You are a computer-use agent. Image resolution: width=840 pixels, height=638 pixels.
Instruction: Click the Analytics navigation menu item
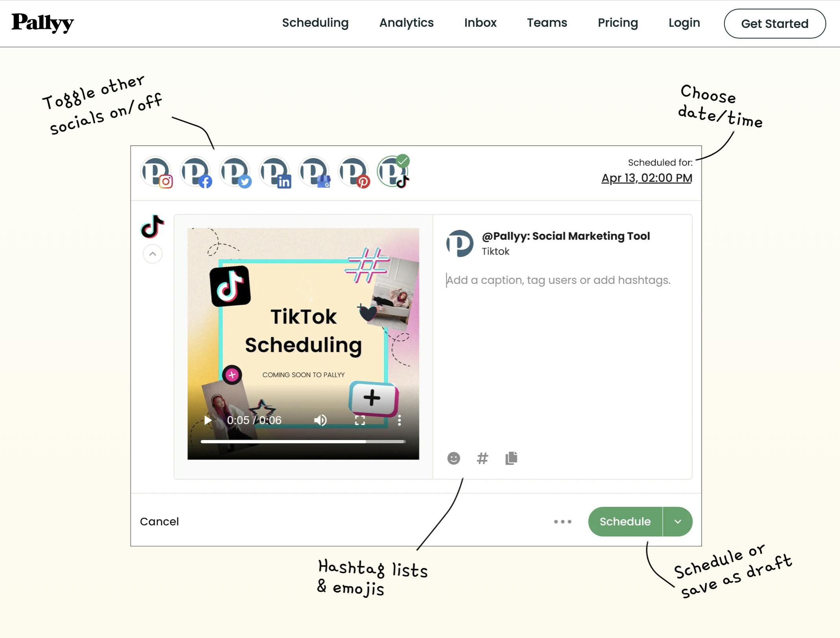(407, 22)
